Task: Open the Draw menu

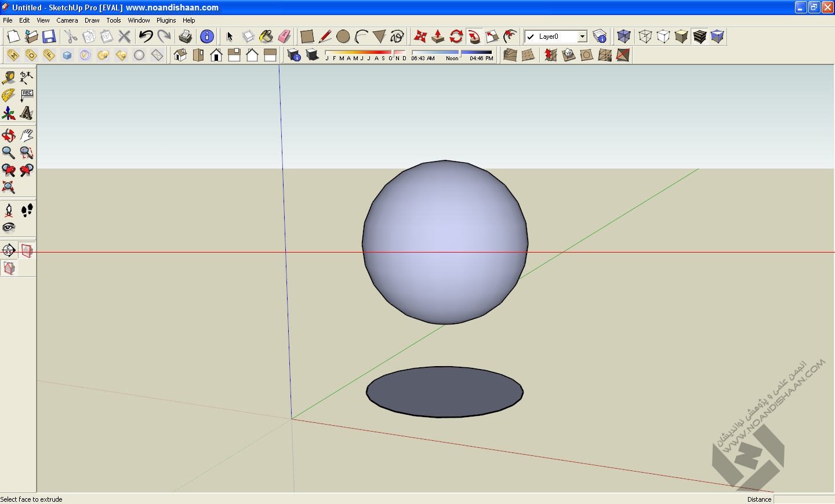Action: 92,20
